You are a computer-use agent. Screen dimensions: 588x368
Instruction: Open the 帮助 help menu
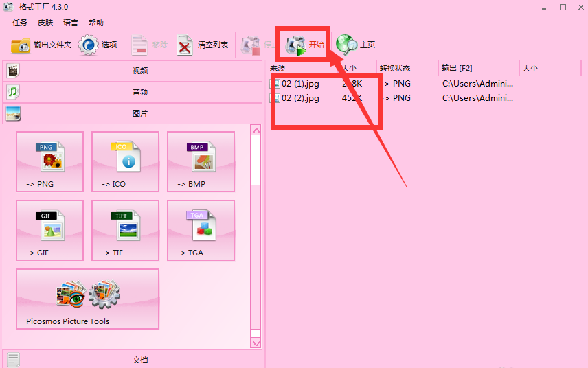click(x=96, y=23)
